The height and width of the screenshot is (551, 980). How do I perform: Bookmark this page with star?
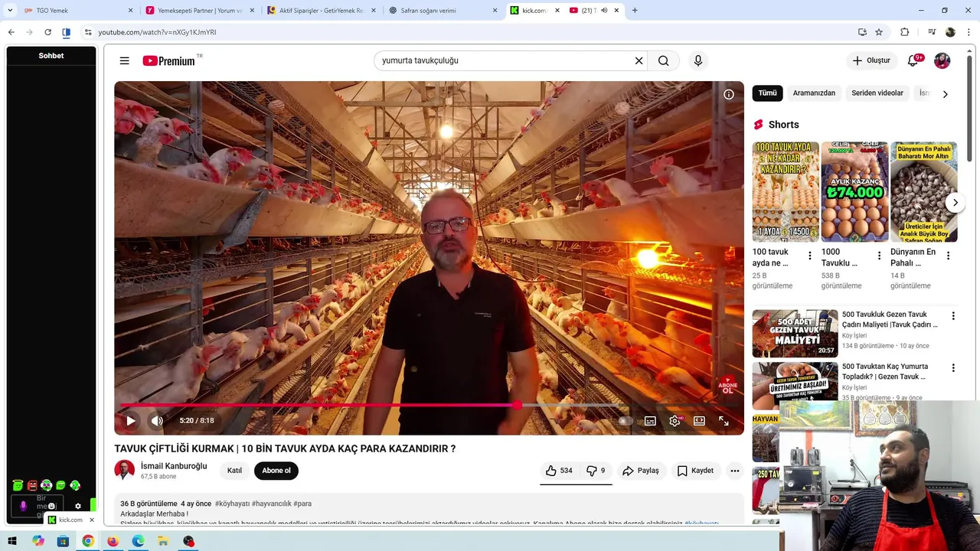click(x=879, y=32)
